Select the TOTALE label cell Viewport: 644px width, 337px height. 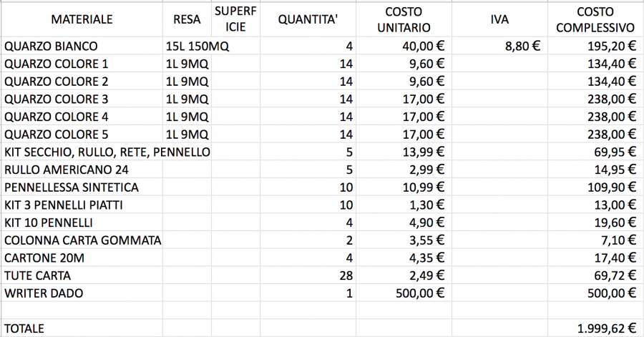pos(82,328)
